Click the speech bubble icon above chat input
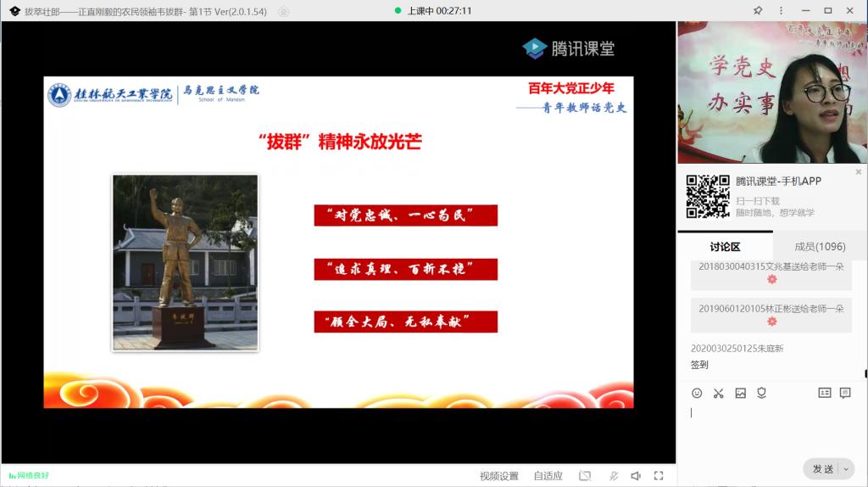Viewport: 868px width, 487px height. tap(845, 393)
